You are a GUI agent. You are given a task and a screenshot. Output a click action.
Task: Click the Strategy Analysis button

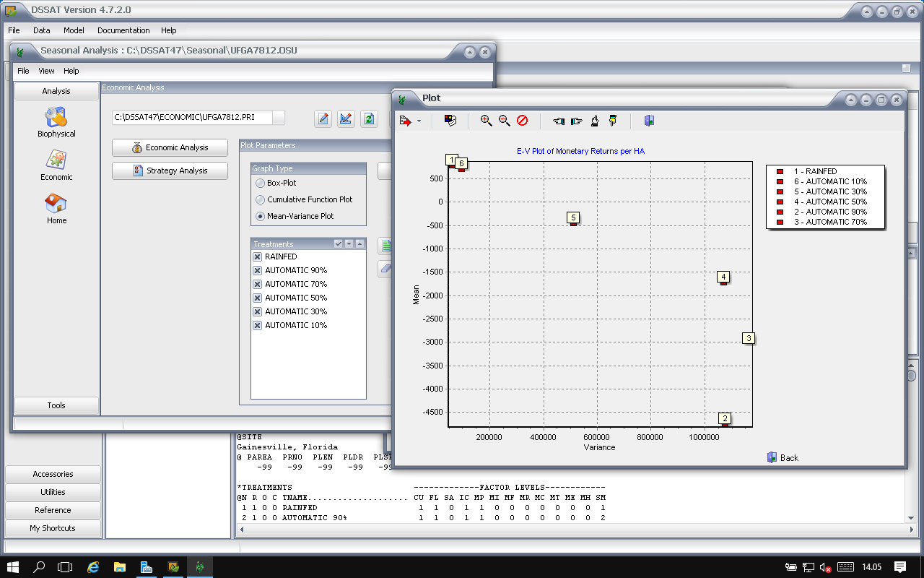click(x=170, y=171)
